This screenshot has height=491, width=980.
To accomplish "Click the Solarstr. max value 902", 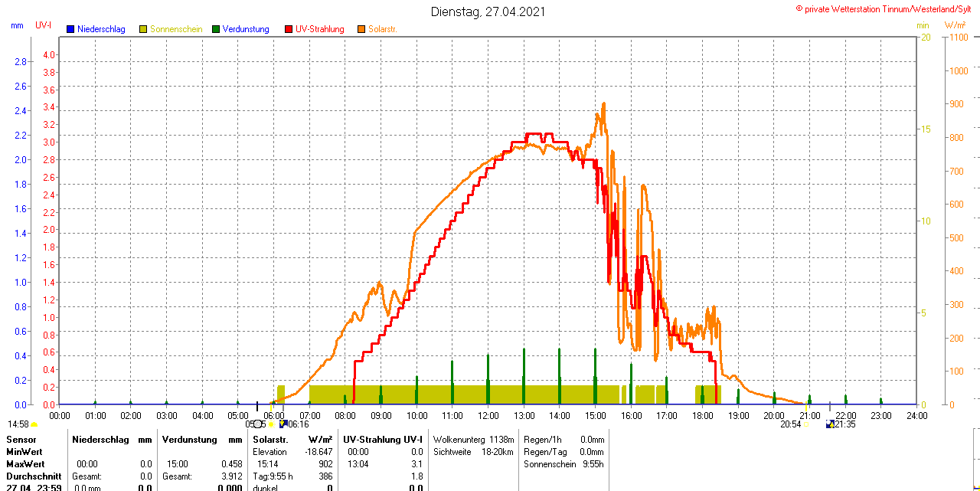I will tap(325, 464).
